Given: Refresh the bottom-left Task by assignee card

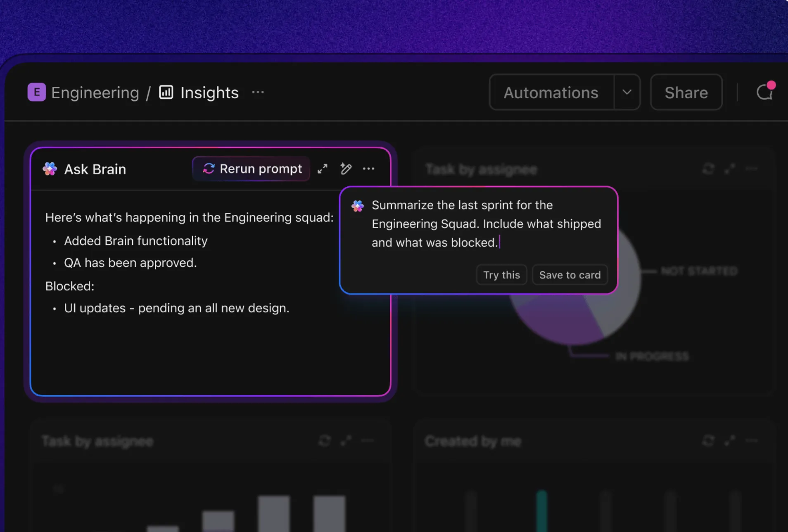Looking at the screenshot, I should 325,441.
